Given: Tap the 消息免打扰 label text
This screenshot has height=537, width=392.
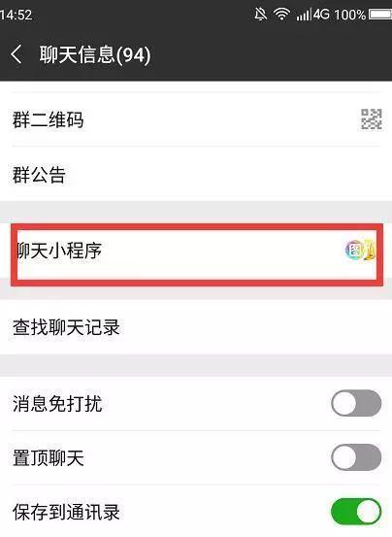Looking at the screenshot, I should (57, 403).
